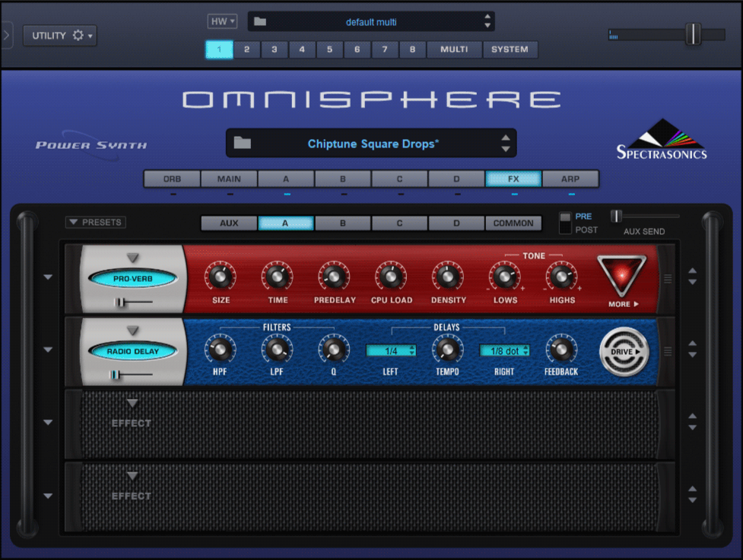Collapse the PRO-VERB rack slot arrow

coord(48,277)
